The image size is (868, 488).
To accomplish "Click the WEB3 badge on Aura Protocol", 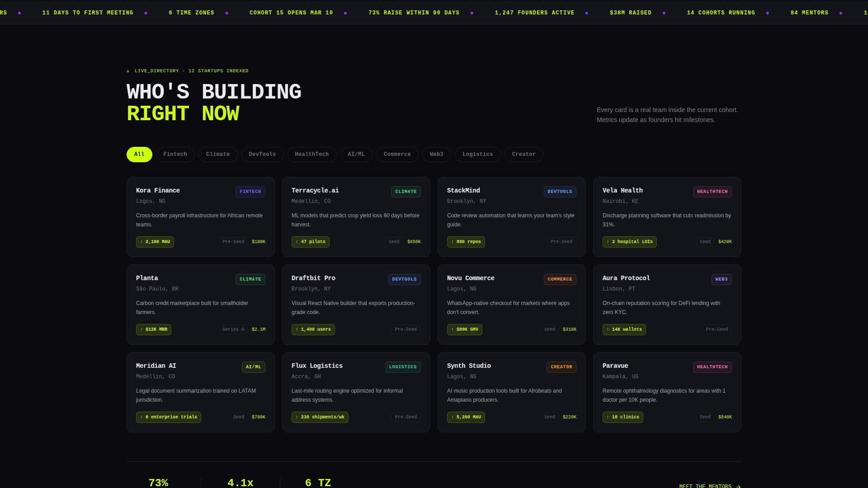I will coord(722,279).
